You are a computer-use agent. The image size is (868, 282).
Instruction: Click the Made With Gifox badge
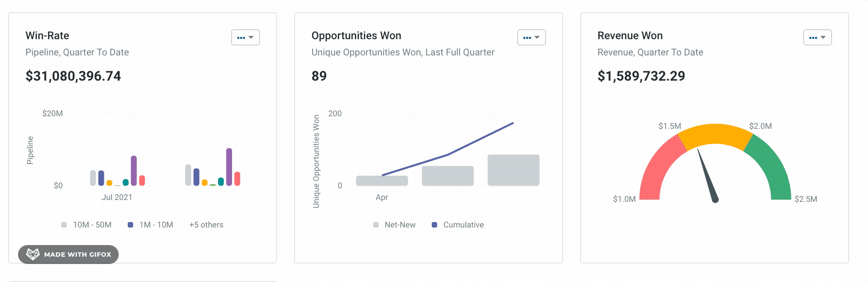point(68,255)
